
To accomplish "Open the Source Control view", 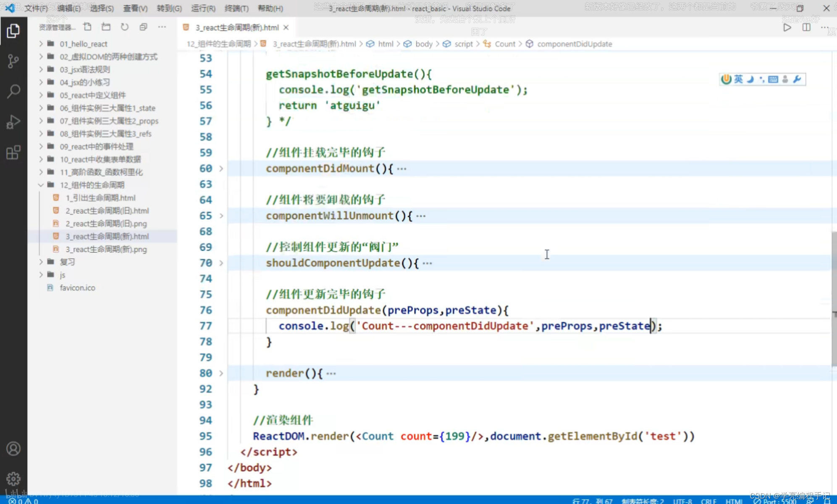I will 13,61.
